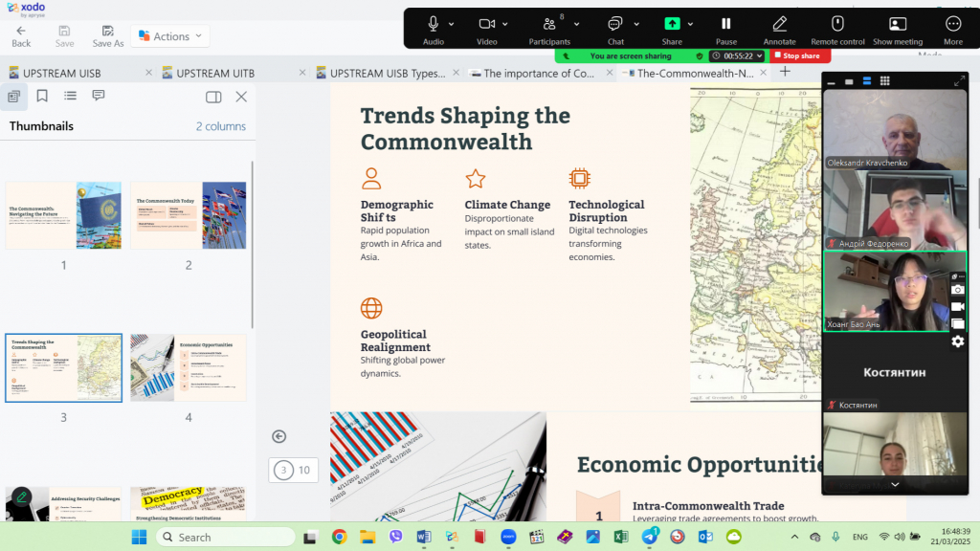980x551 pixels.
Task: Click the green edit pencil icon
Action: click(x=21, y=497)
